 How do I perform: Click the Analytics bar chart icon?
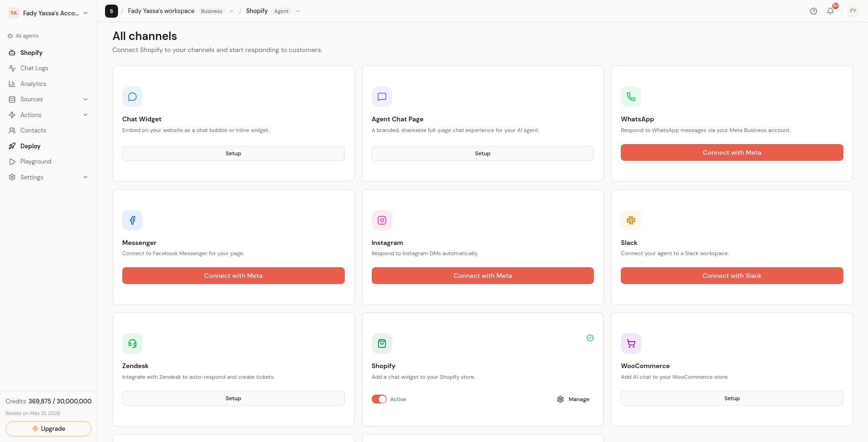pos(12,84)
